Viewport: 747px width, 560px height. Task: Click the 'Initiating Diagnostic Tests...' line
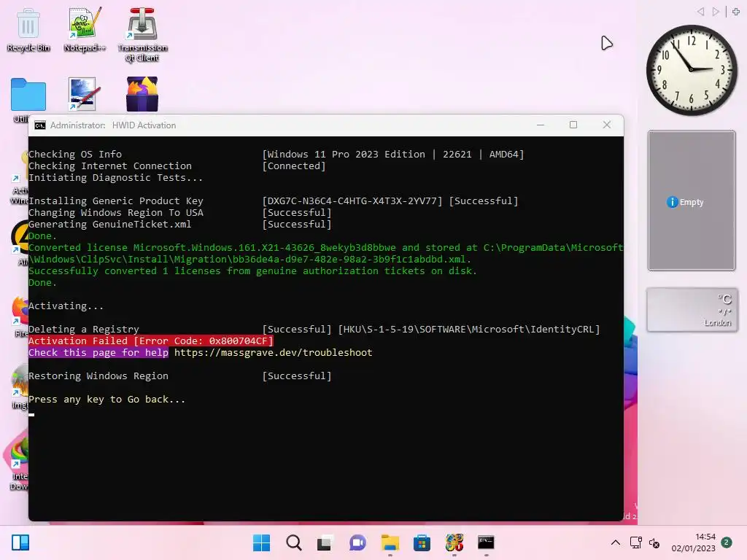point(116,178)
